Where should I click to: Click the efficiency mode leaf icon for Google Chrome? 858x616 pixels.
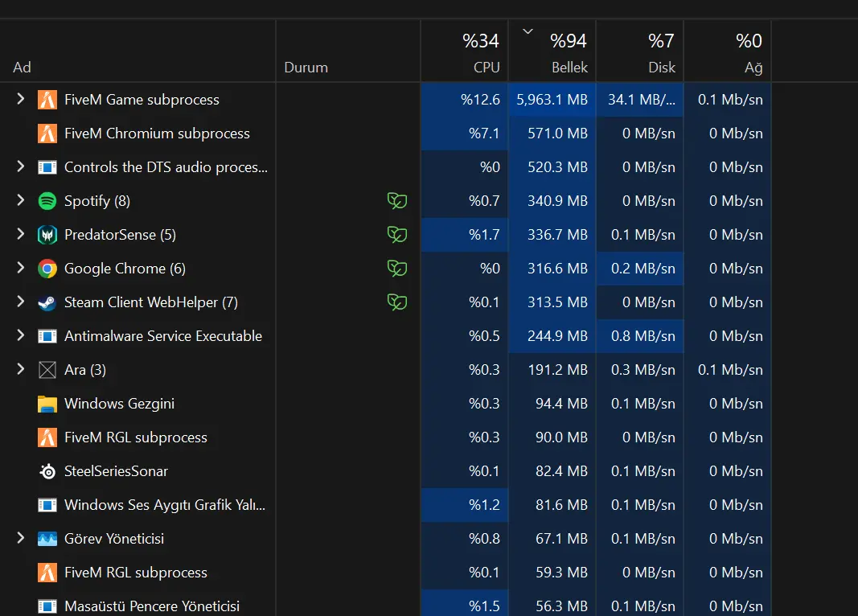pos(396,269)
